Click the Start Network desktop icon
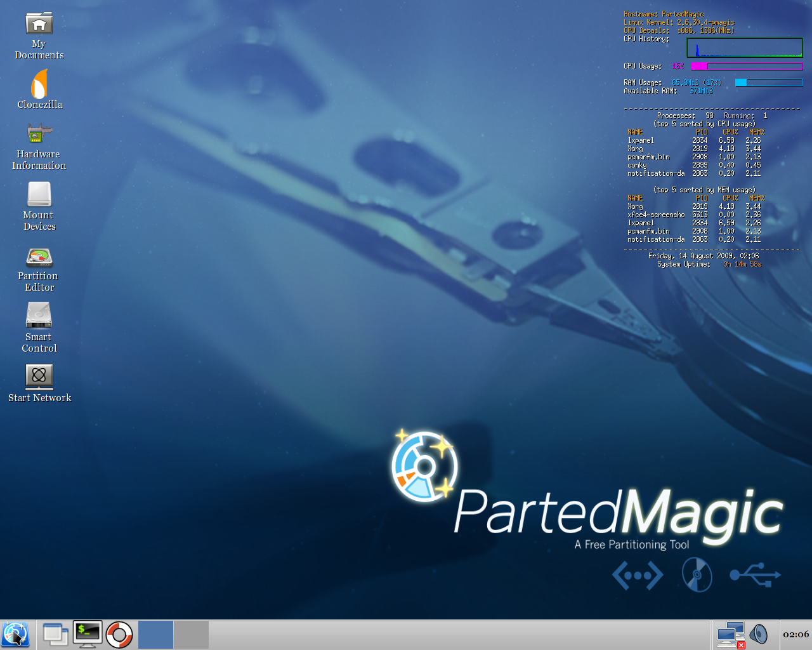Screen dimensions: 812x650 39,383
